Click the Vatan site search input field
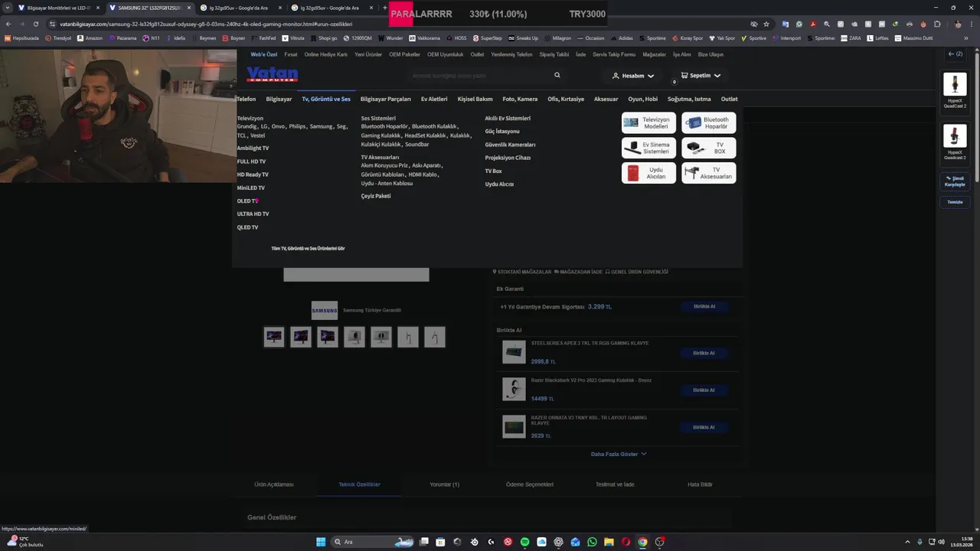Viewport: 980px width, 551px height. pos(479,75)
